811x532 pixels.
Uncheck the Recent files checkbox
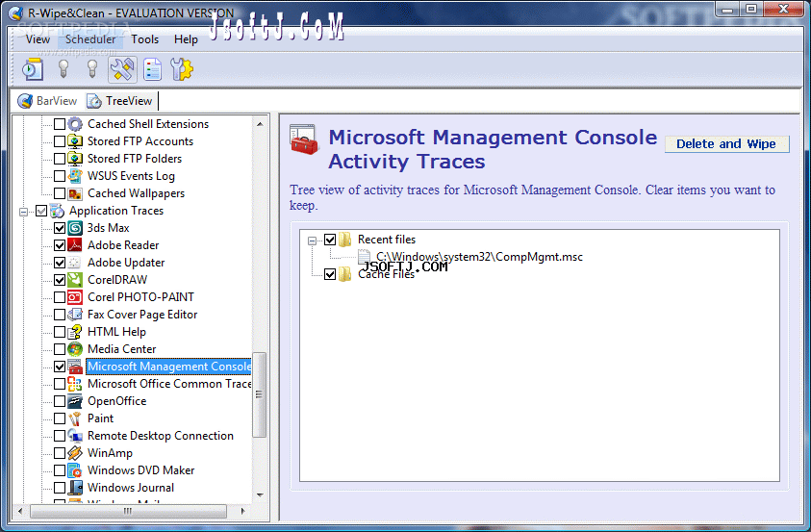click(330, 240)
